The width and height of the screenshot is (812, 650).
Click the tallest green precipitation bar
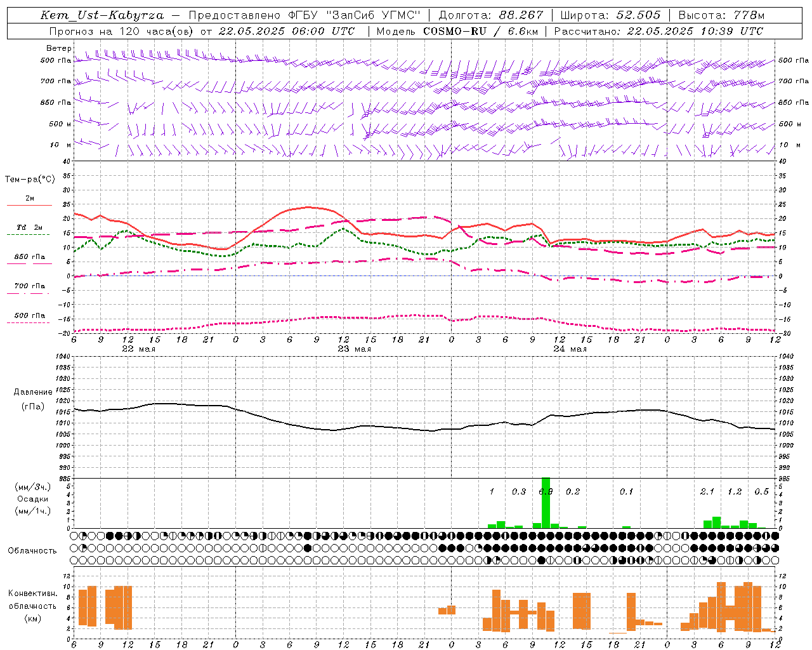coord(546,503)
